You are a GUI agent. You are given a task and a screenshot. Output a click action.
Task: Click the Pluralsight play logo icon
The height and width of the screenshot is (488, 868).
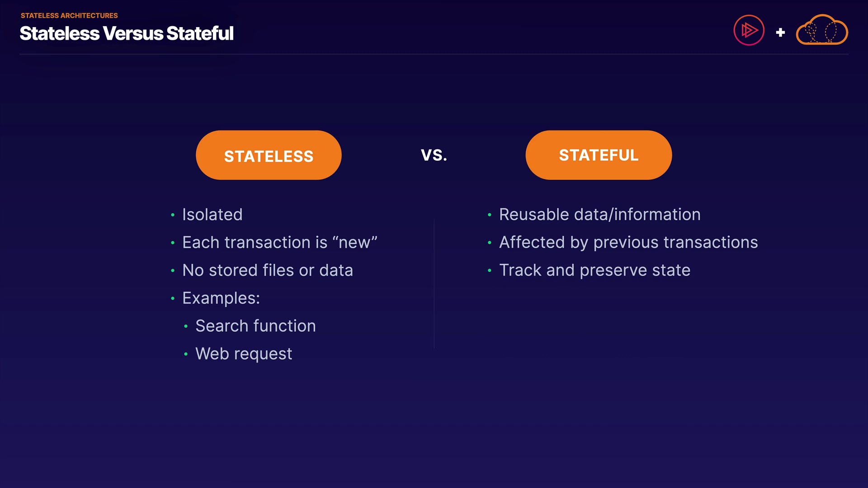[749, 30]
